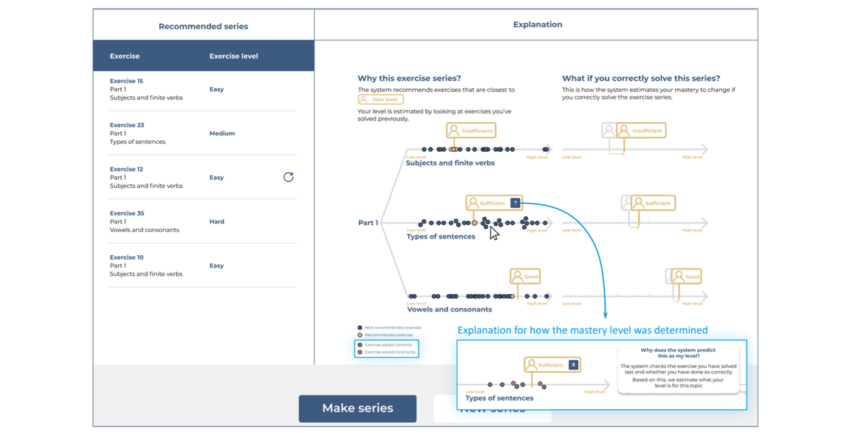
Task: Click the Recommended exercise legend dot
Action: tap(360, 335)
